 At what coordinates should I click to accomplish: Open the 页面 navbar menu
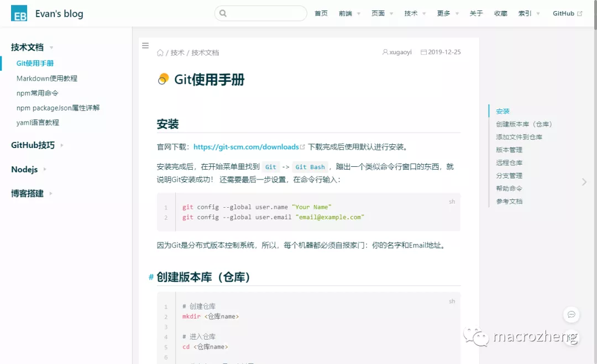pyautogui.click(x=378, y=13)
